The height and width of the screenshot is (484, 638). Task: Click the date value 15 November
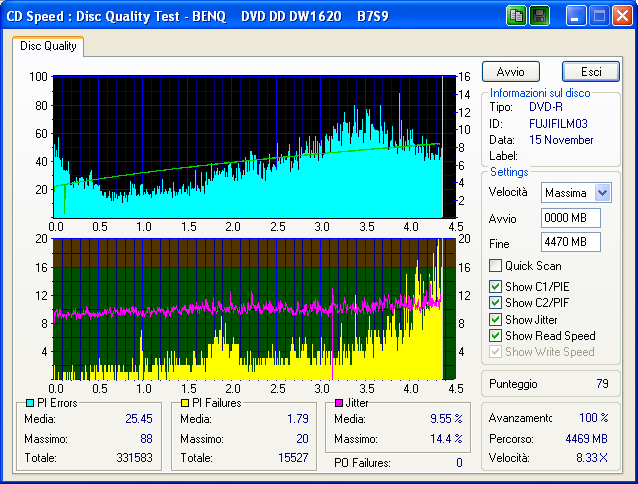(561, 140)
